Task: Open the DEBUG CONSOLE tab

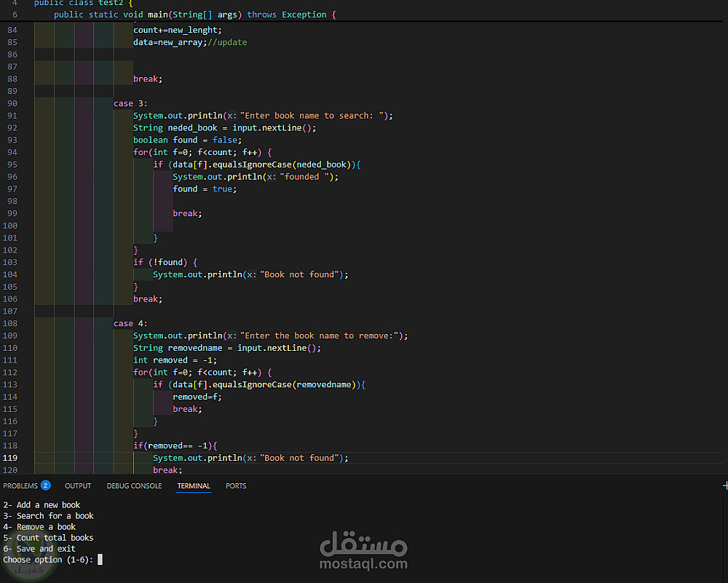Action: coord(134,485)
